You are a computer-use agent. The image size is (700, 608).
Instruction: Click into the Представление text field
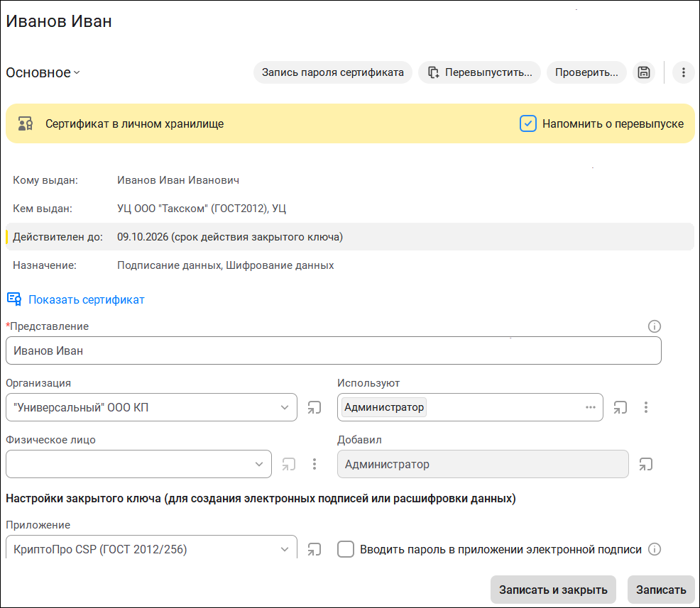click(334, 350)
